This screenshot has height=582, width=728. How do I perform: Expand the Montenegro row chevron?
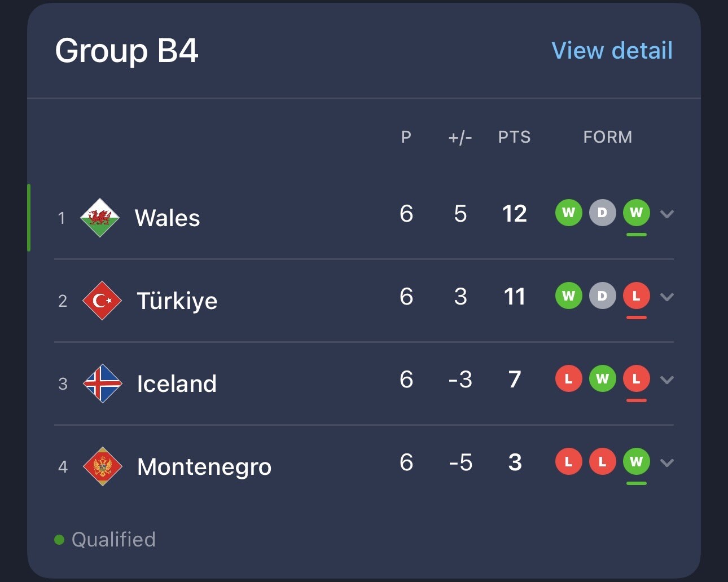click(667, 463)
